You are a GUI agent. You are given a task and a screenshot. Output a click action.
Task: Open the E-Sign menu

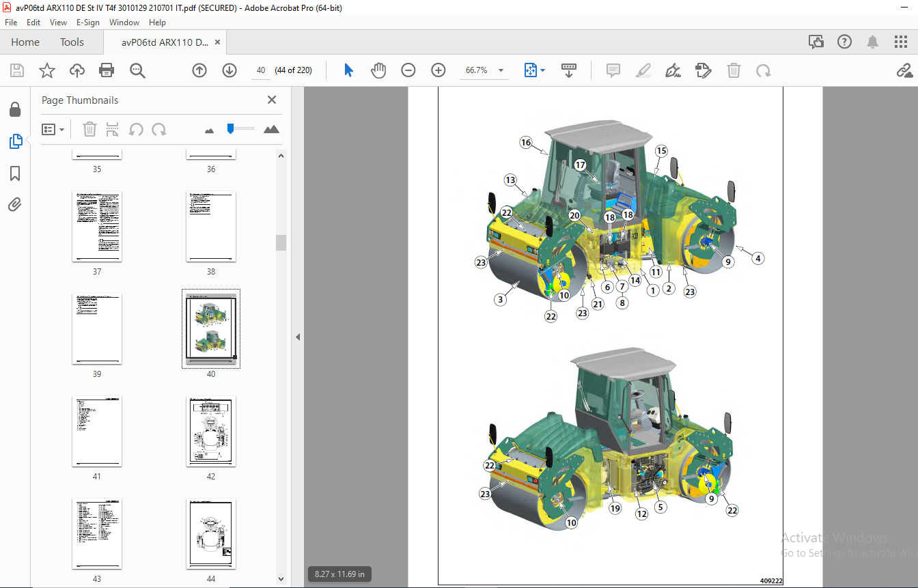(88, 23)
